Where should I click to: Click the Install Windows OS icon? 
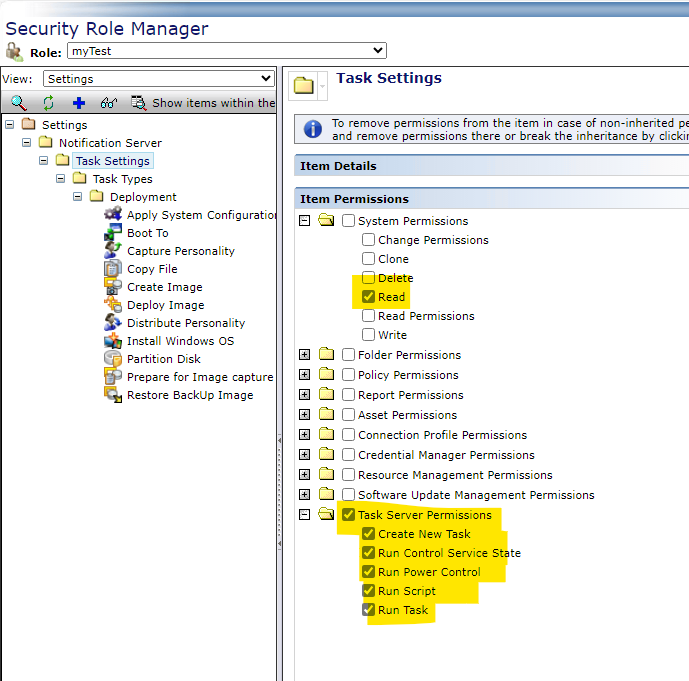(112, 341)
